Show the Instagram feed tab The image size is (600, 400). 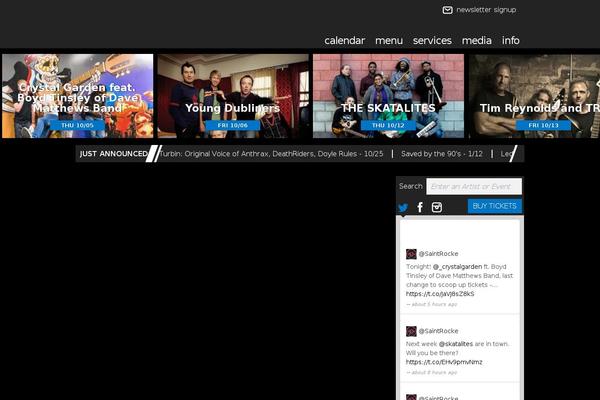(x=437, y=207)
